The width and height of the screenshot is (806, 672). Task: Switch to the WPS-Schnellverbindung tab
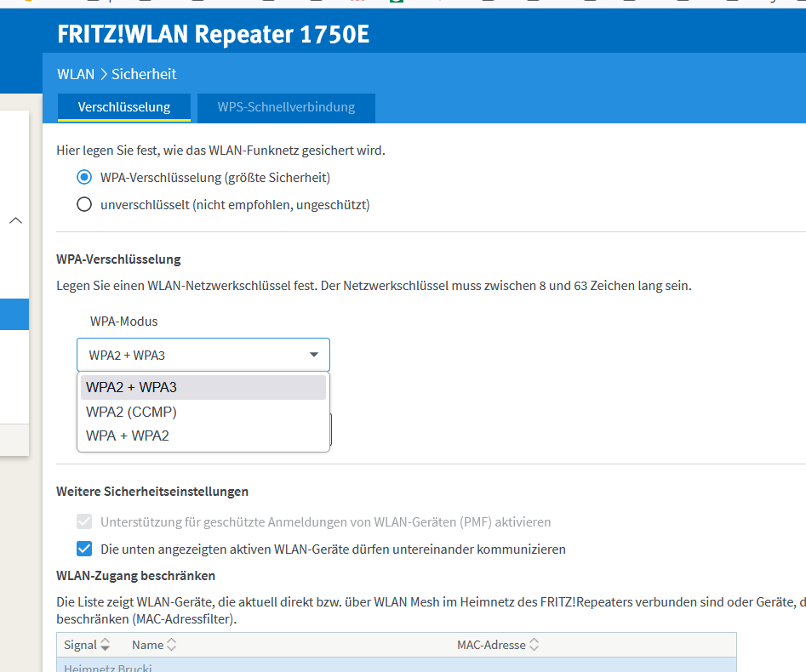pyautogui.click(x=286, y=107)
